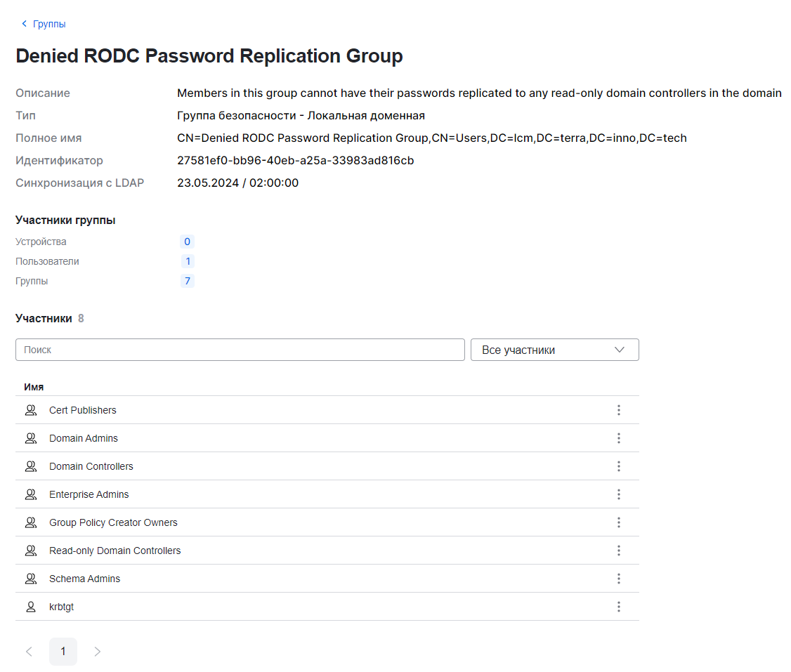This screenshot has width=791, height=672.
Task: Open actions menu for Domain Admins row
Action: point(618,438)
